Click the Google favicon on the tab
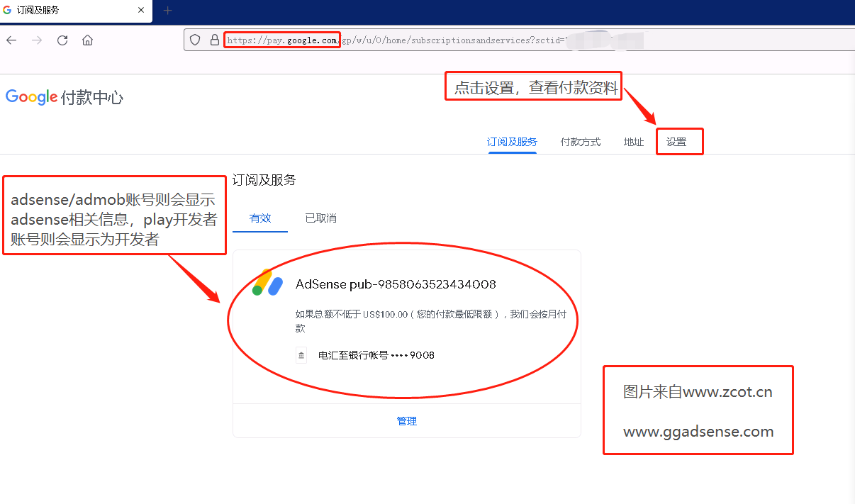 coord(8,11)
